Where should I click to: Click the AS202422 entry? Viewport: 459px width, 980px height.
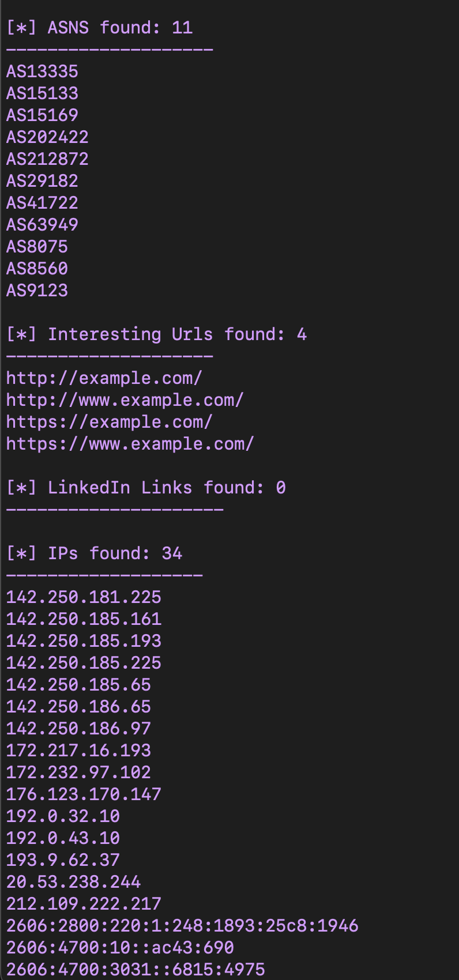[x=47, y=137]
